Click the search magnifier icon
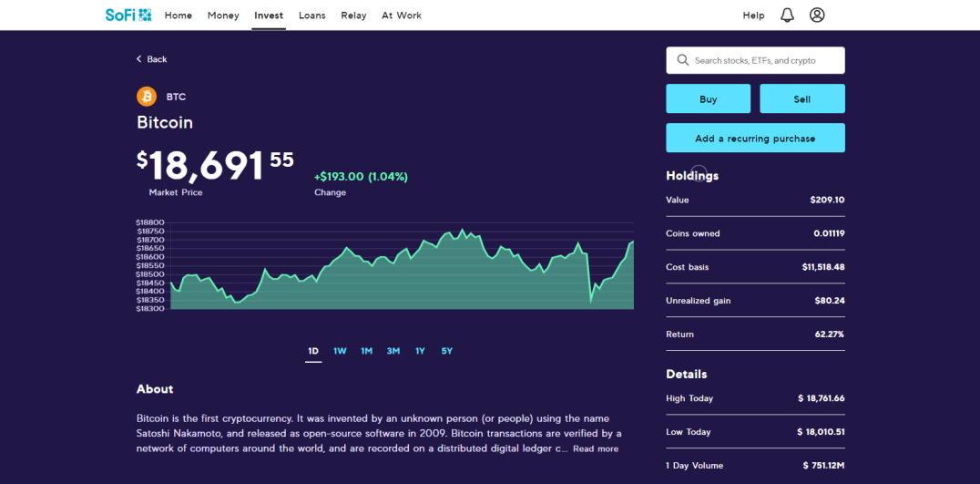 [682, 61]
